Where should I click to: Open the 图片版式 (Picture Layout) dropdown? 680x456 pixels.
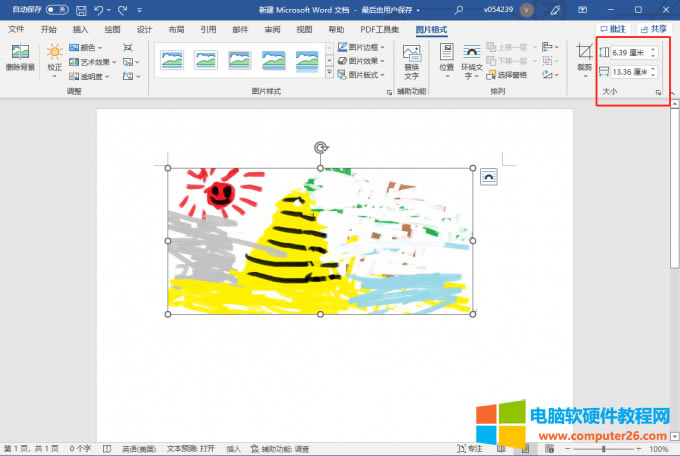361,75
